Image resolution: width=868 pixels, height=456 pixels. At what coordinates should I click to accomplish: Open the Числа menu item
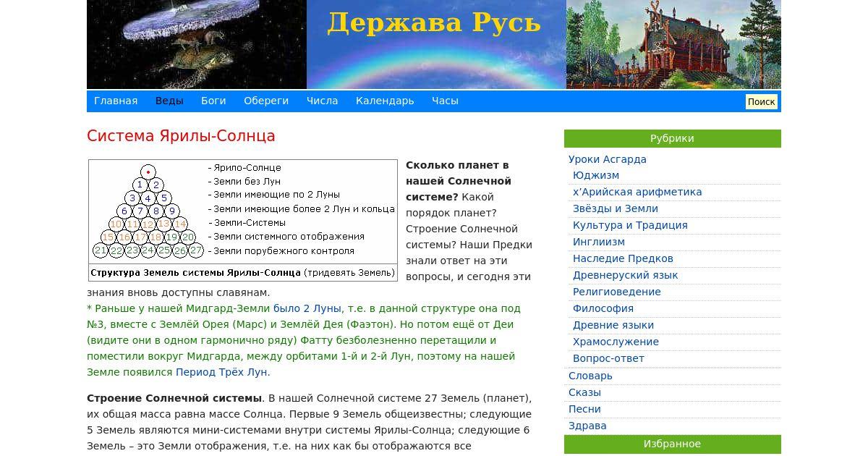[322, 101]
